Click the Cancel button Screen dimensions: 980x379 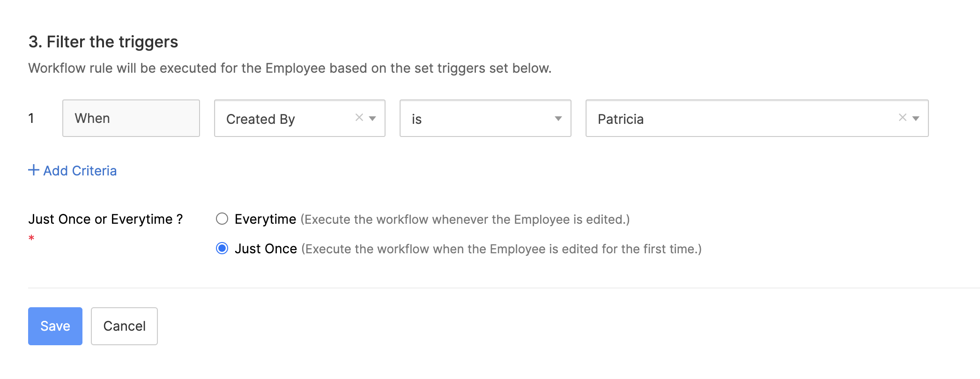[124, 326]
